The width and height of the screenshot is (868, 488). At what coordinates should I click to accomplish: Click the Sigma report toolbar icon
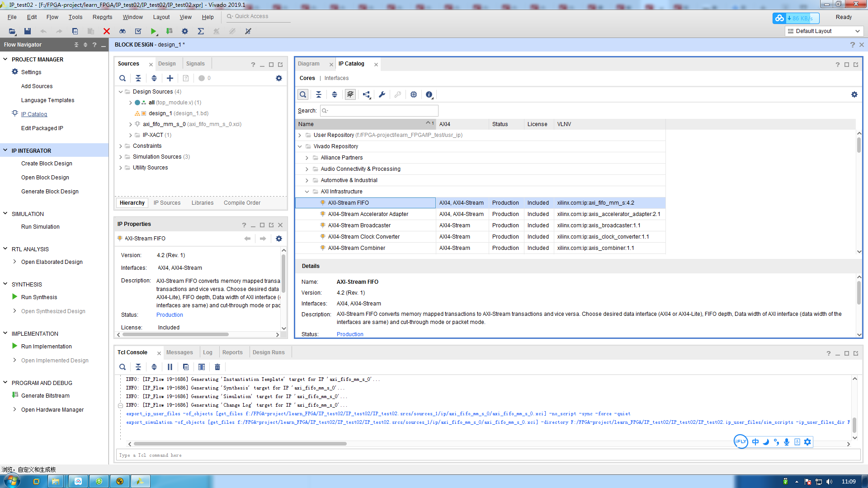(x=201, y=31)
